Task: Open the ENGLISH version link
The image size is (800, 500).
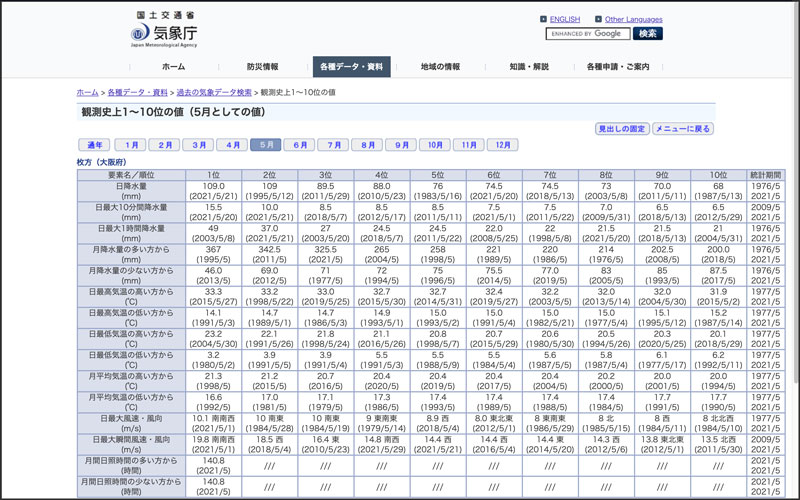Action: tap(564, 19)
